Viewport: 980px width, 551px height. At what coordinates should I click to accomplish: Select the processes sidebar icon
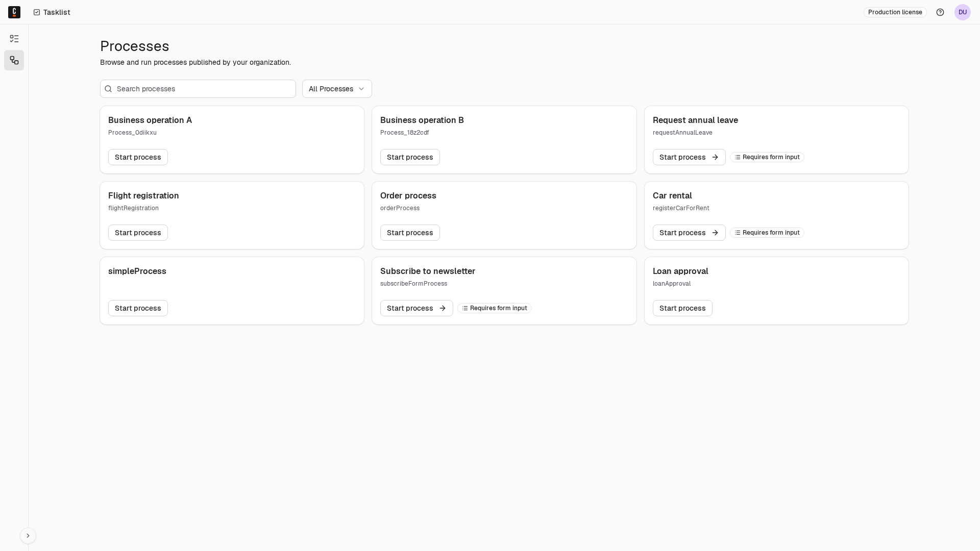pyautogui.click(x=14, y=60)
